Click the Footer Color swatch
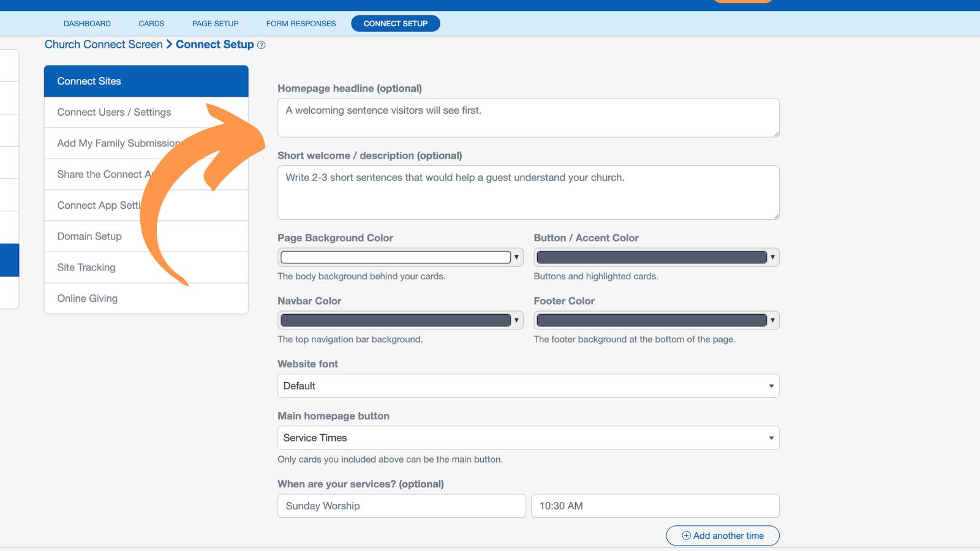980x551 pixels. click(x=652, y=320)
